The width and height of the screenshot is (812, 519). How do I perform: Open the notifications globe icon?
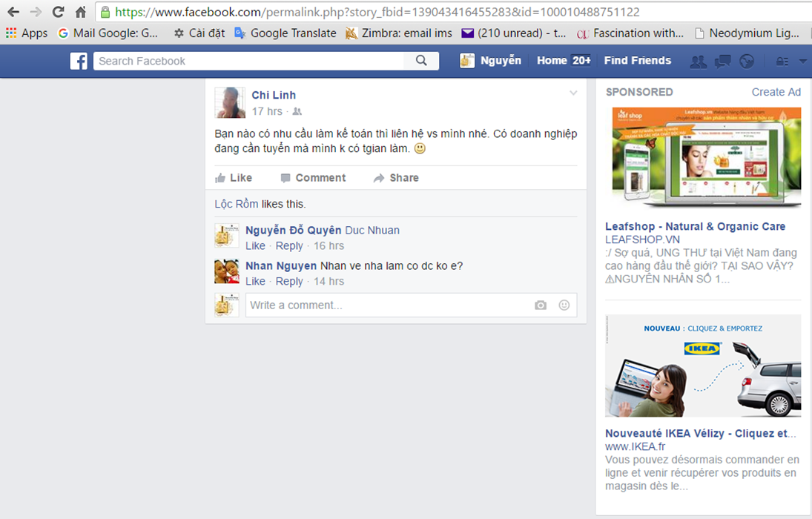[x=747, y=62]
